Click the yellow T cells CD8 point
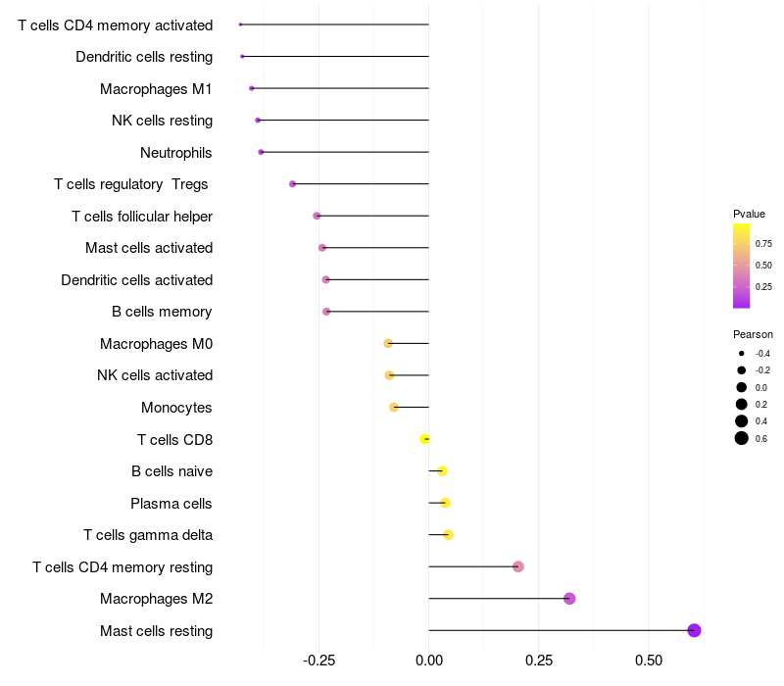The height and width of the screenshot is (686, 784). click(x=424, y=439)
